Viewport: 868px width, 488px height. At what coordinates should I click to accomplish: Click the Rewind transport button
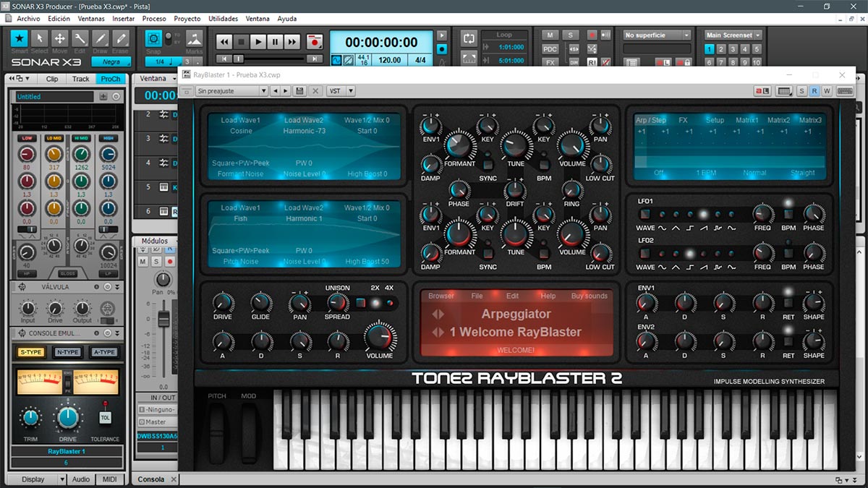coord(224,42)
